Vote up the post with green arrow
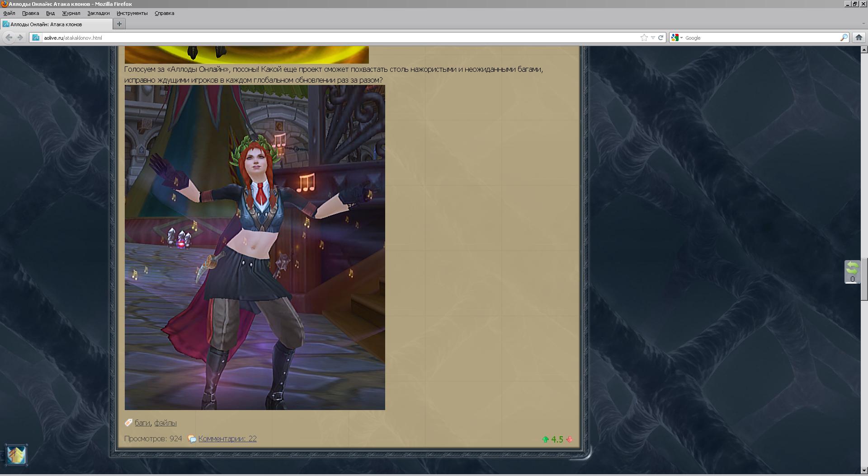 tap(545, 439)
